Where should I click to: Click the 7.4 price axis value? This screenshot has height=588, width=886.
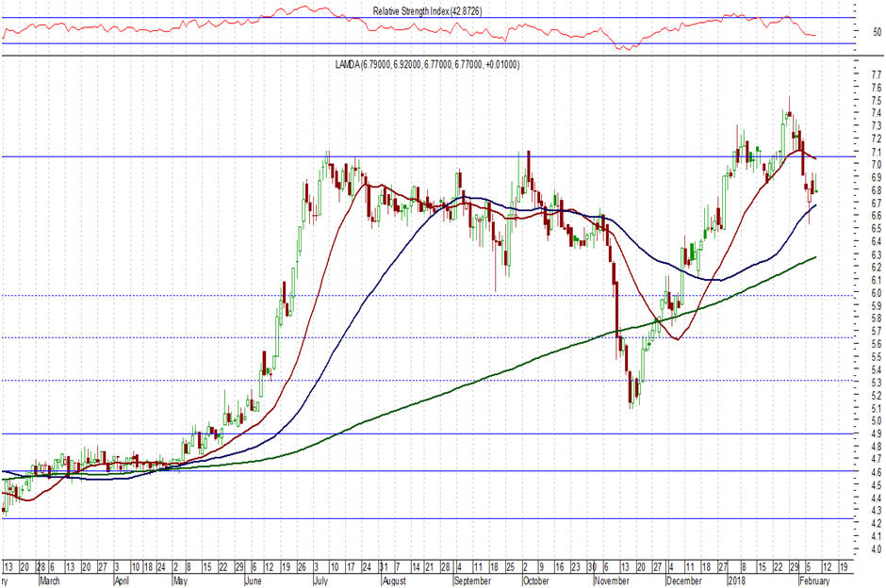point(877,113)
